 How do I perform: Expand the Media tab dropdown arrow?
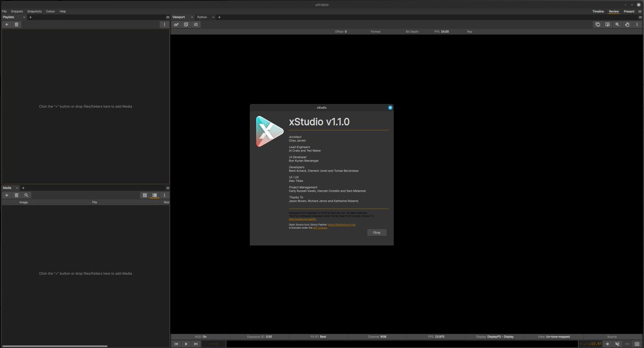17,188
